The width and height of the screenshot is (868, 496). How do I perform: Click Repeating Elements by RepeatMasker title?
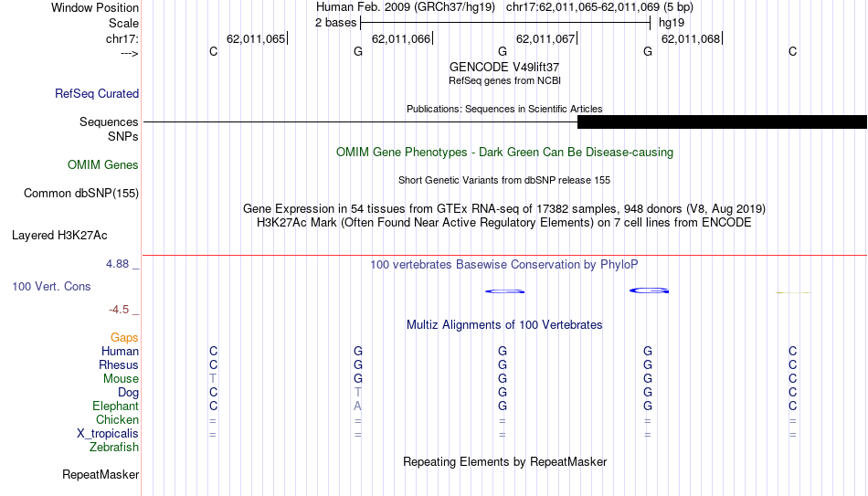[x=505, y=461]
